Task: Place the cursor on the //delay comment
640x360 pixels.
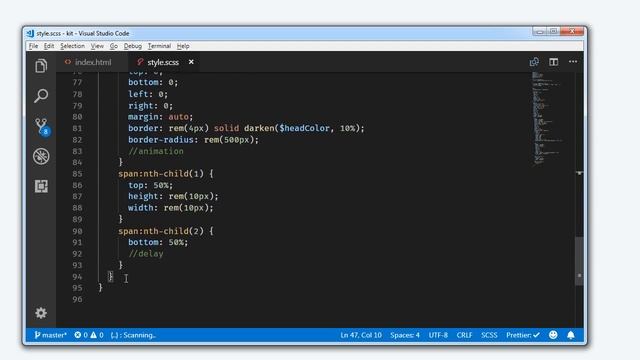Action: point(146,253)
